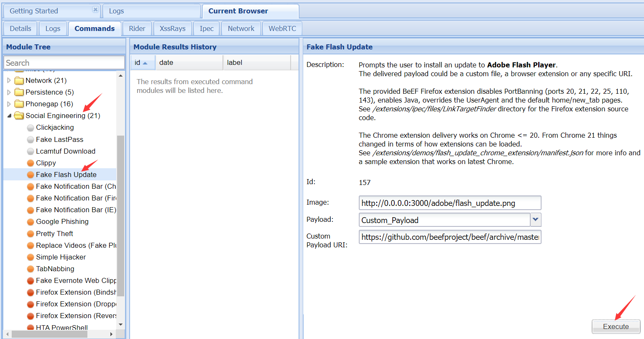Screen dimensions: 644x339
Task: Collapse the Social Engineering (21) folder arrow
Action: (9, 116)
